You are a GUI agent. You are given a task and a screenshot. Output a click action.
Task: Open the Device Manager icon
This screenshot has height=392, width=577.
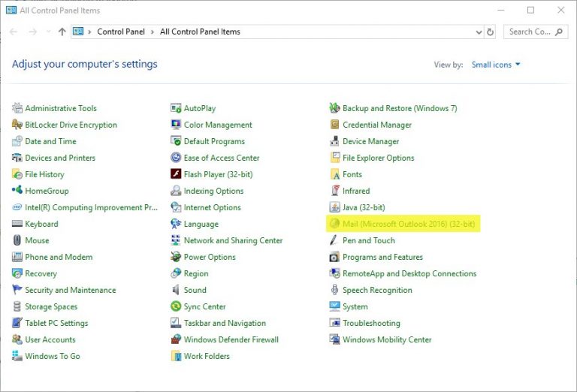(334, 141)
